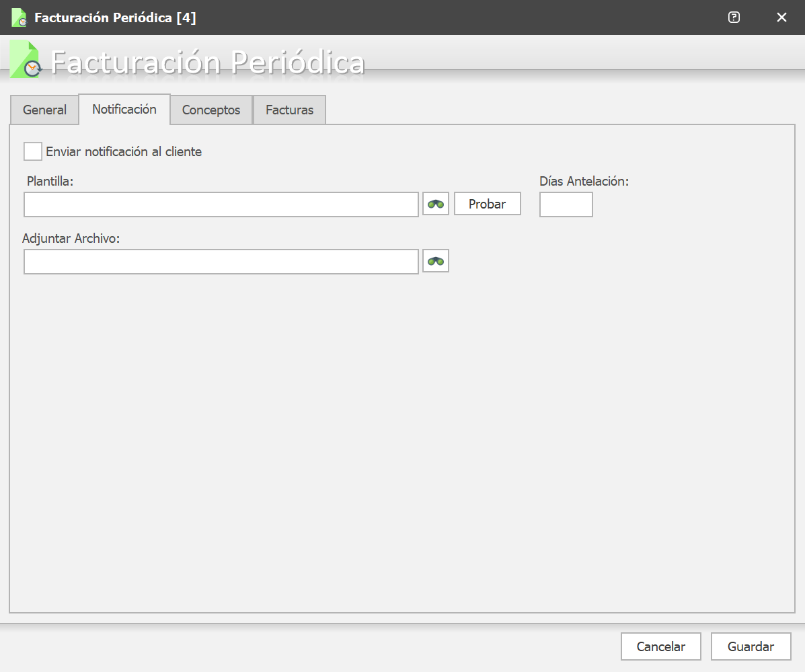Viewport: 805px width, 672px height.
Task: Focus the Días Antelación input field
Action: (x=566, y=204)
